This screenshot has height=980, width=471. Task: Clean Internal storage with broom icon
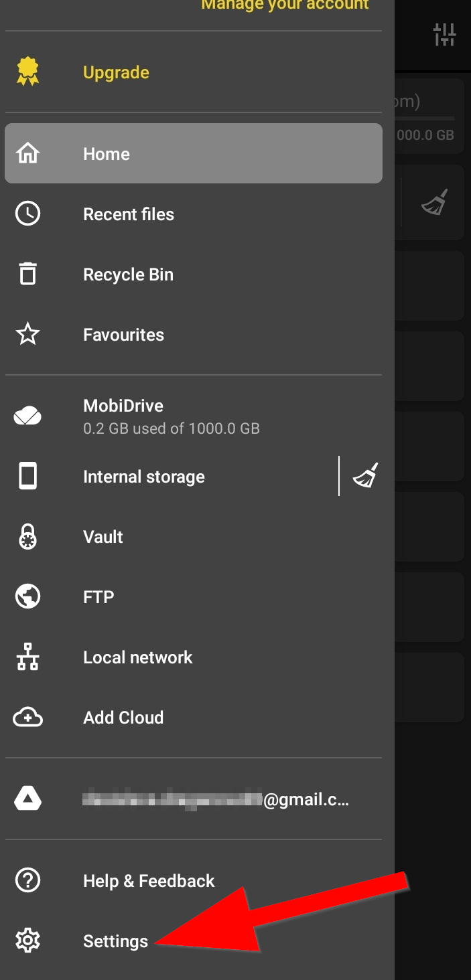pos(365,476)
